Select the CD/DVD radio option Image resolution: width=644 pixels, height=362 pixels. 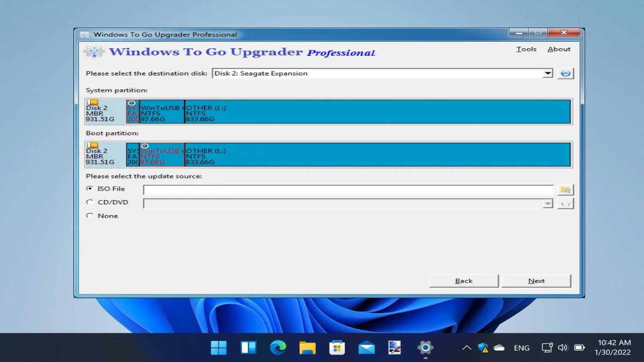pyautogui.click(x=90, y=202)
